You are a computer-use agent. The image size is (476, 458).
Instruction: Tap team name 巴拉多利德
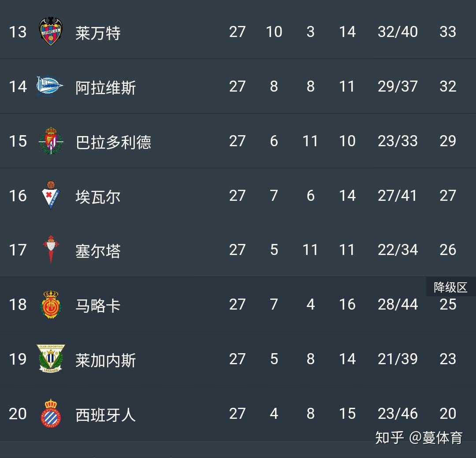[x=113, y=142]
